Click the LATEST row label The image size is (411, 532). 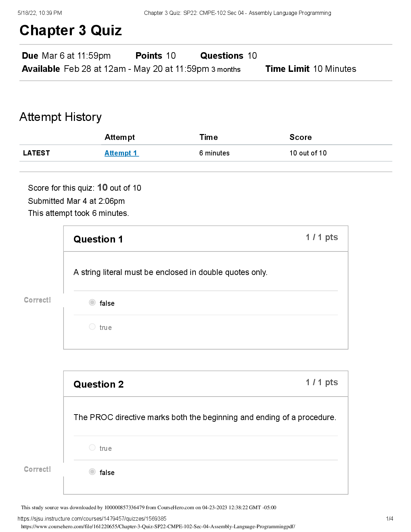[36, 153]
